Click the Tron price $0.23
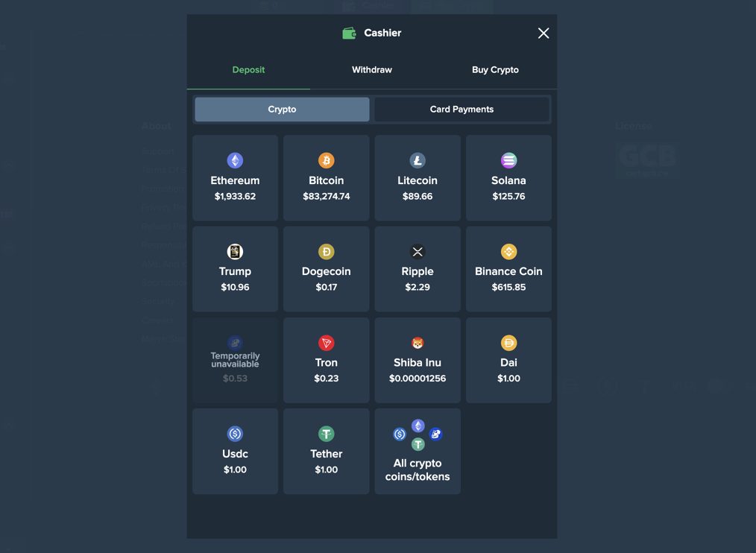The width and height of the screenshot is (756, 553). click(x=327, y=379)
